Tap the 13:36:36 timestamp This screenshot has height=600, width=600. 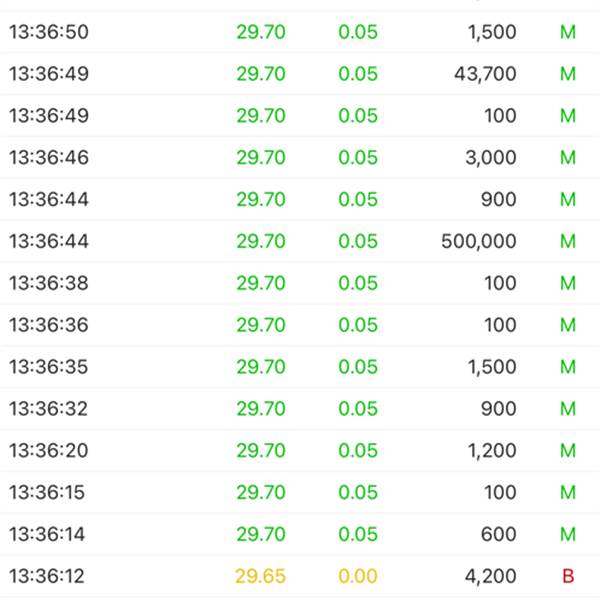[x=49, y=325]
